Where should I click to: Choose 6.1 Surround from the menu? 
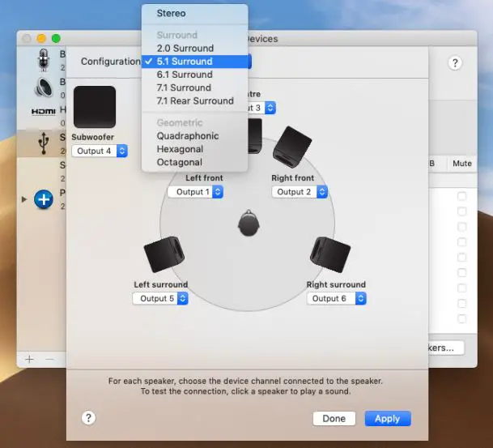coord(194,75)
